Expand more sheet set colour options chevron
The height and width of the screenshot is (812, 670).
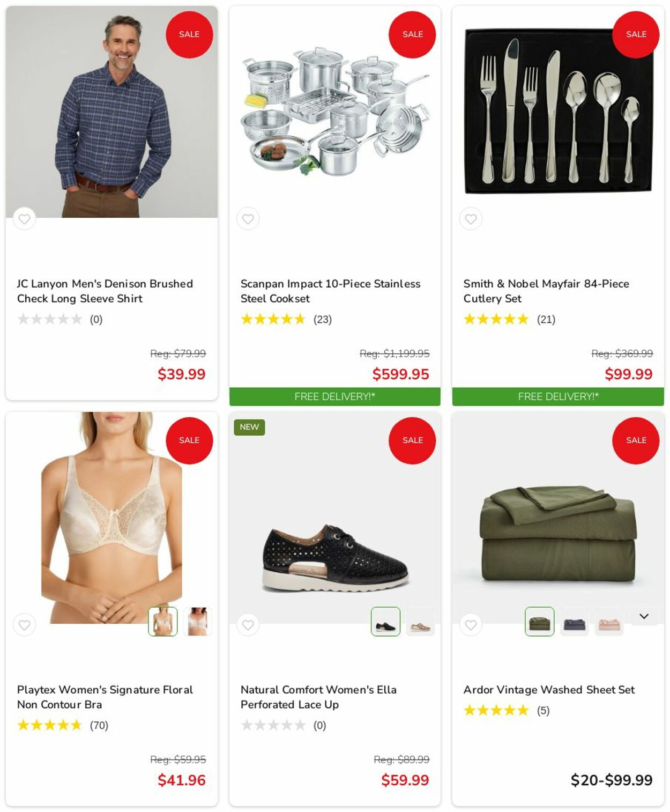pyautogui.click(x=644, y=617)
